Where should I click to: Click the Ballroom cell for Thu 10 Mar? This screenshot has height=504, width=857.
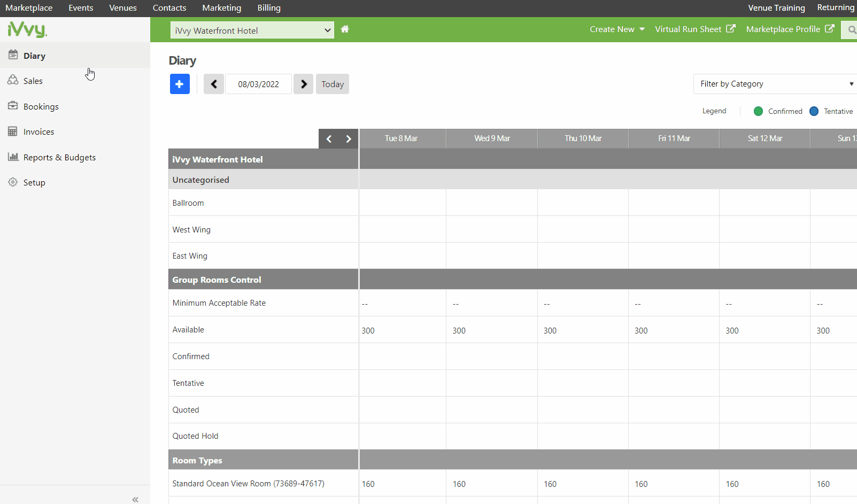pos(583,203)
